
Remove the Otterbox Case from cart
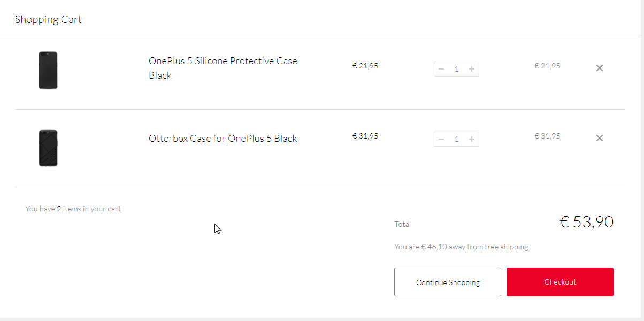point(600,138)
